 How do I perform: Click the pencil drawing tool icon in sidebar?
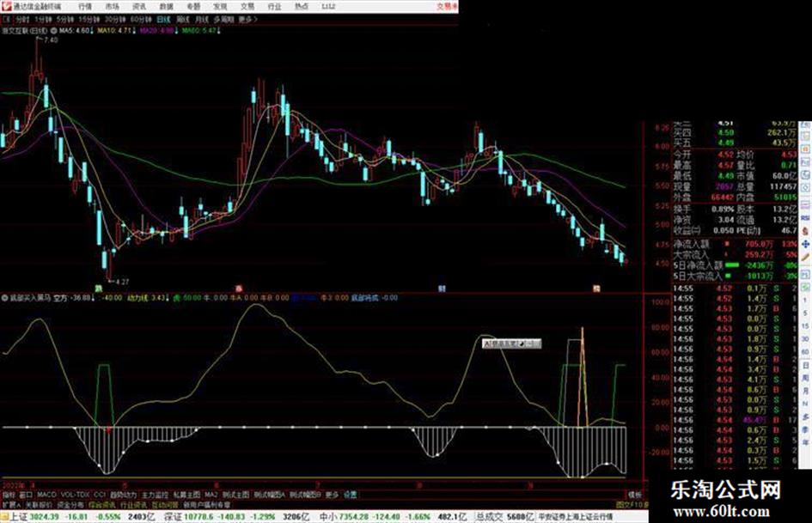coord(805,258)
